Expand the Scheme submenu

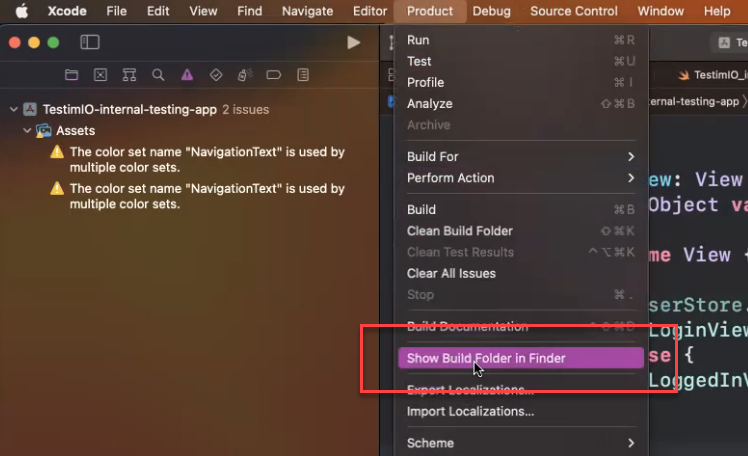point(521,443)
